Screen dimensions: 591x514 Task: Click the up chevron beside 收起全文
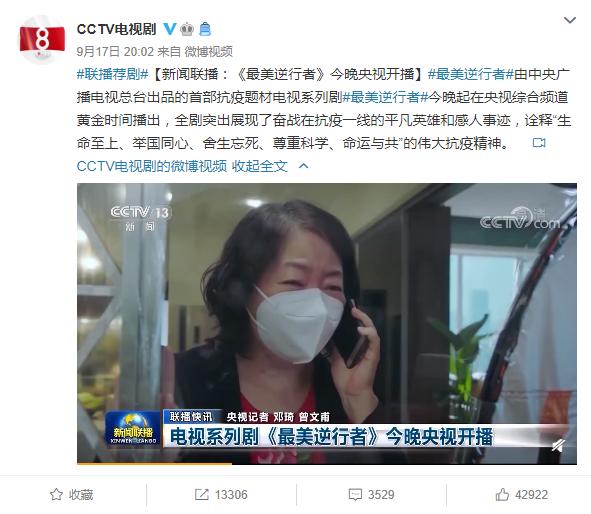coord(303,166)
